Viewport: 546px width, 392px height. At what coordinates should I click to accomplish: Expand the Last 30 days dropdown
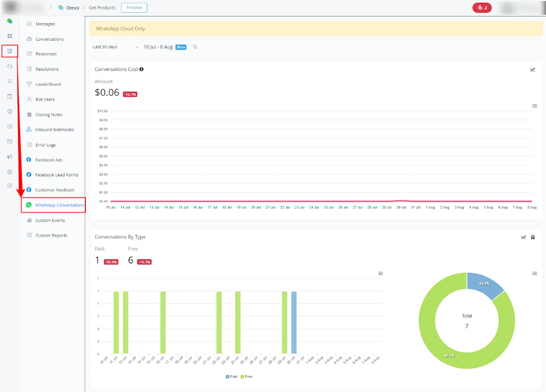pos(116,47)
